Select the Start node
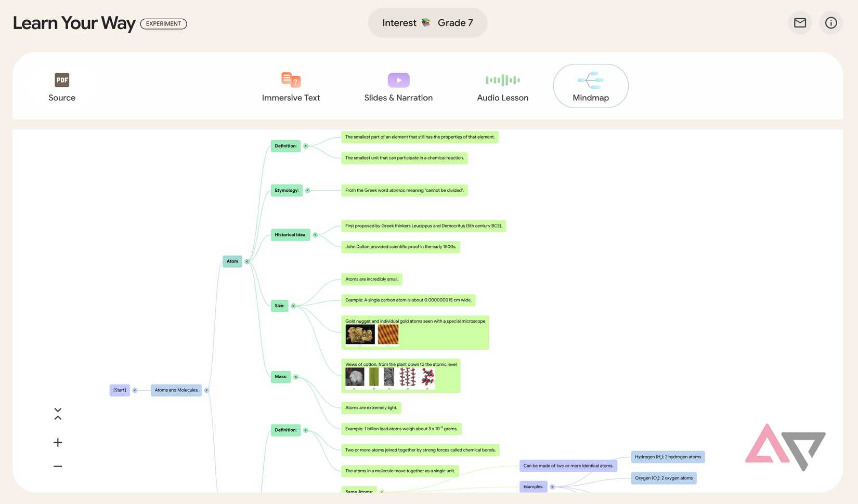Image resolution: width=858 pixels, height=504 pixels. tap(120, 390)
